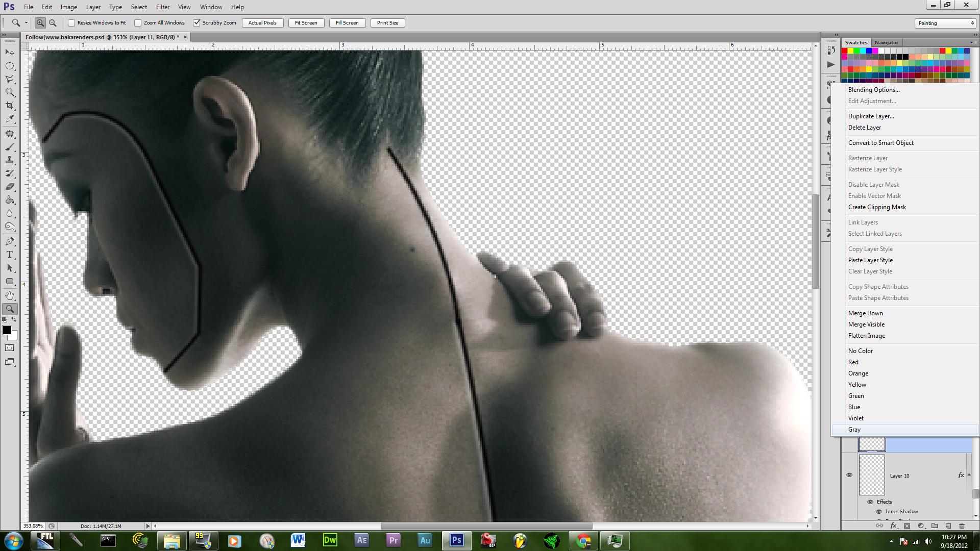
Task: Swap foreground and background colors
Action: tap(14, 320)
